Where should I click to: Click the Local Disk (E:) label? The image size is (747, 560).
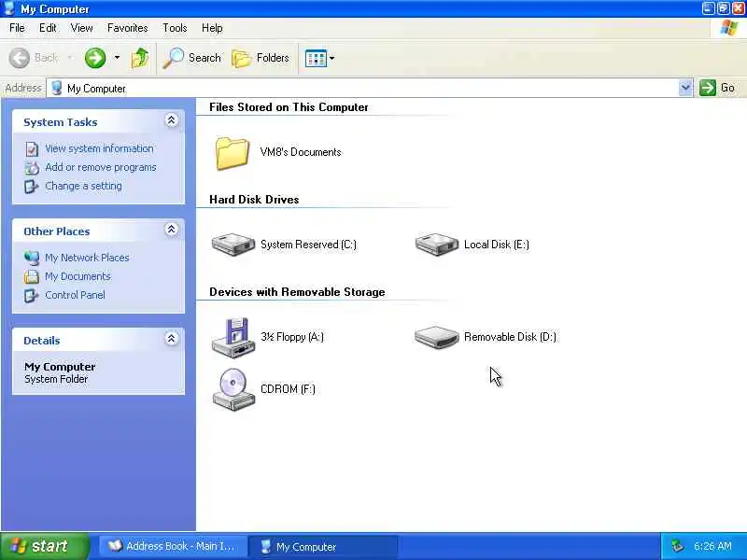point(497,245)
